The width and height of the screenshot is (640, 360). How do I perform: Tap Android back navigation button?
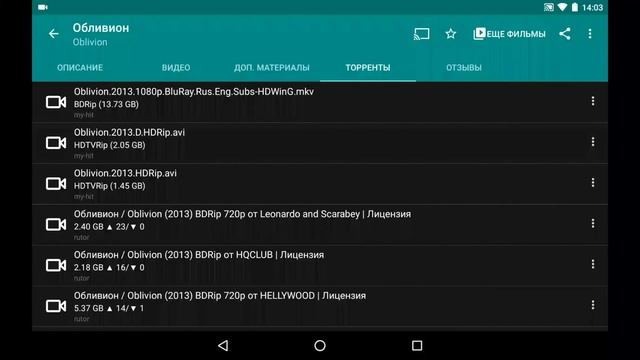pos(223,346)
